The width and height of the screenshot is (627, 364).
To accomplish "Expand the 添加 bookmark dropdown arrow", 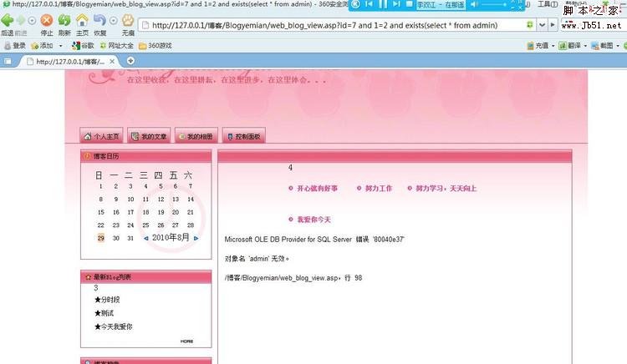I will [x=60, y=46].
